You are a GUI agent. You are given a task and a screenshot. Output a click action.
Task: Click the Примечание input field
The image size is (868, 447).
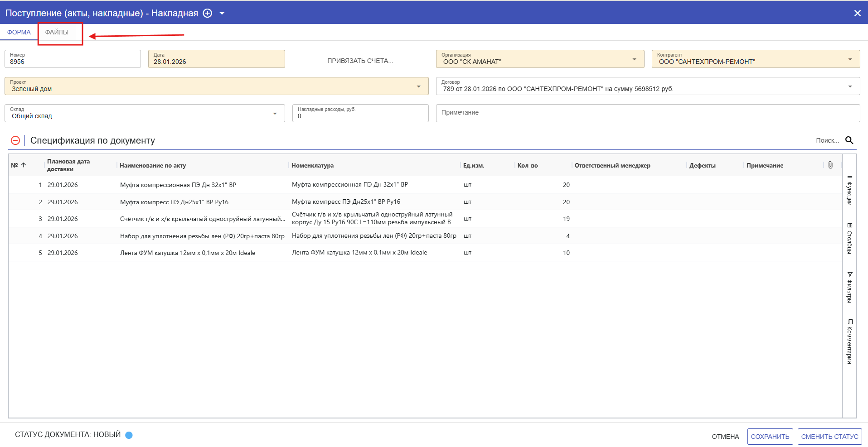[x=647, y=113]
